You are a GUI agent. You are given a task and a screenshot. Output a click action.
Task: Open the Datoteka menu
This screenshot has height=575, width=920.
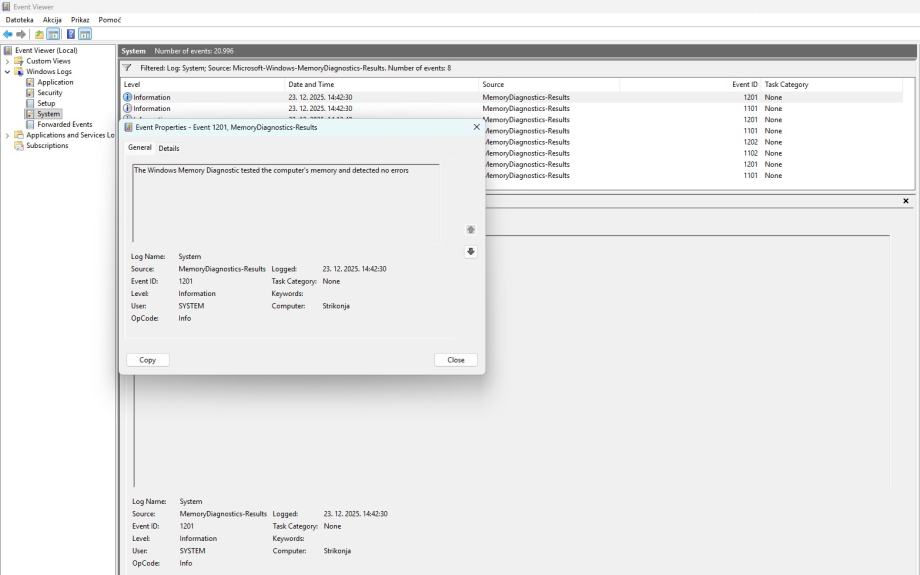pos(19,20)
